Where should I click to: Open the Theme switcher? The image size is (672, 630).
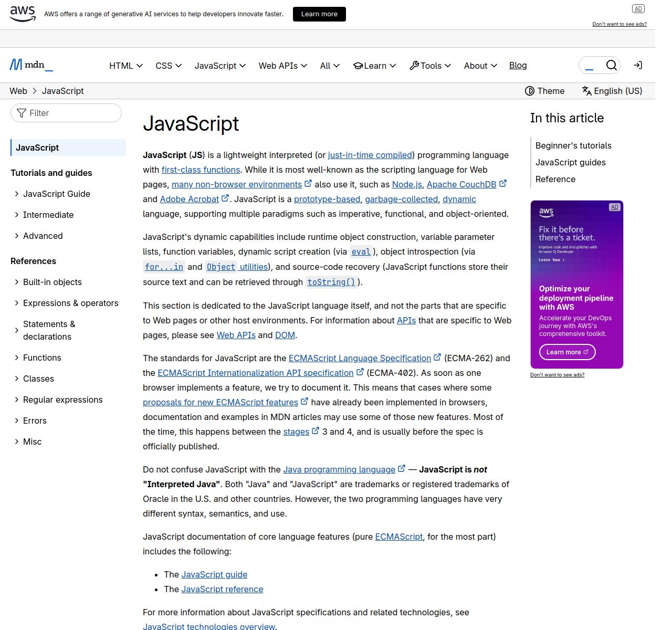click(544, 91)
